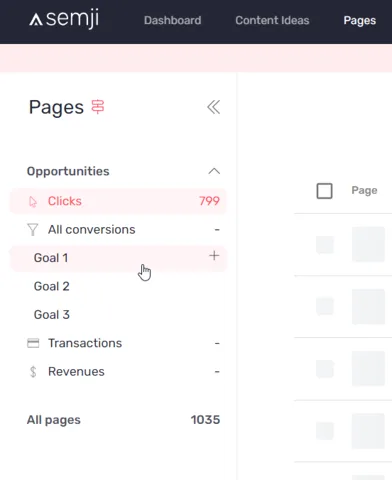Select Goal 3 in the sidebar

tap(118, 315)
